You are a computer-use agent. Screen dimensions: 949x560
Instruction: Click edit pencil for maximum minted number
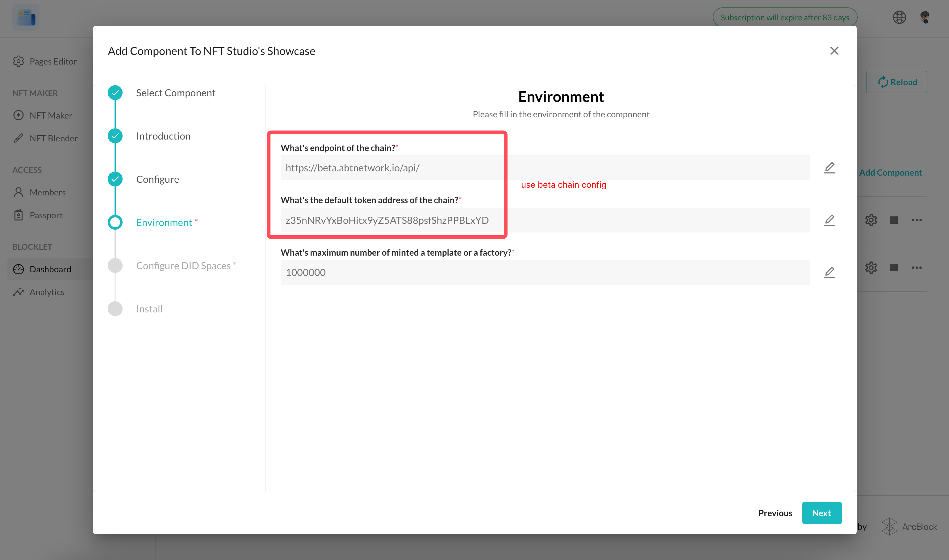(829, 272)
